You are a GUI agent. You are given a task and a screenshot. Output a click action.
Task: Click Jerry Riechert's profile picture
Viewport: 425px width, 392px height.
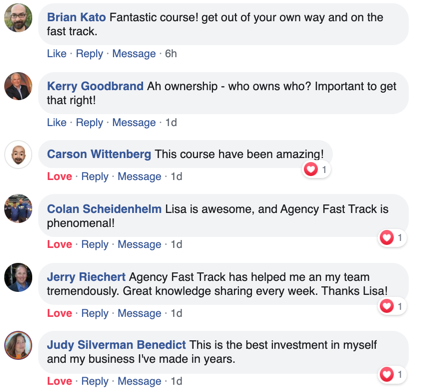(x=18, y=277)
